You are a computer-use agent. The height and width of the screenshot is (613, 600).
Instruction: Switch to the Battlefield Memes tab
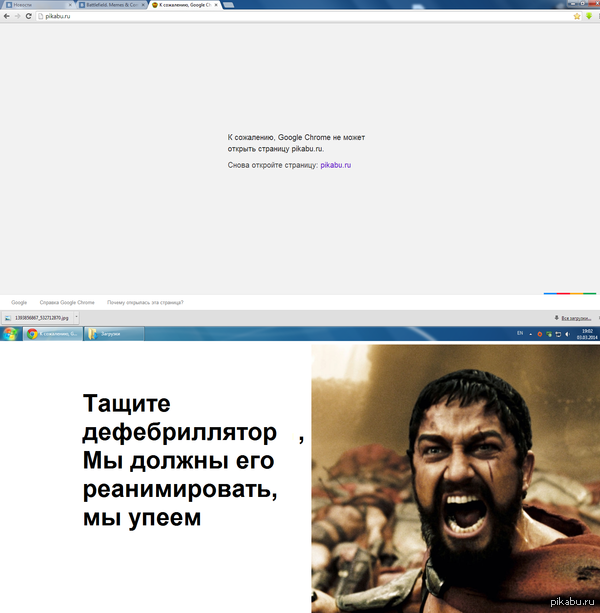tap(111, 5)
